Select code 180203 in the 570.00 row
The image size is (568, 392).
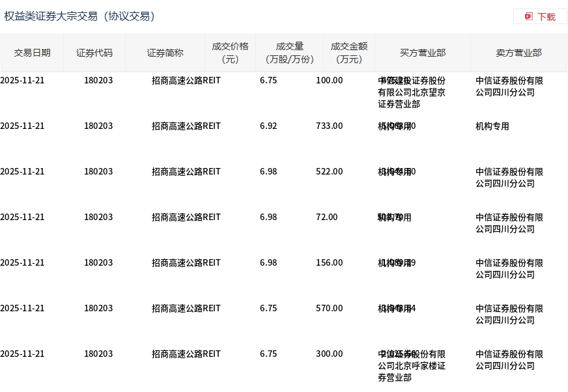click(98, 308)
